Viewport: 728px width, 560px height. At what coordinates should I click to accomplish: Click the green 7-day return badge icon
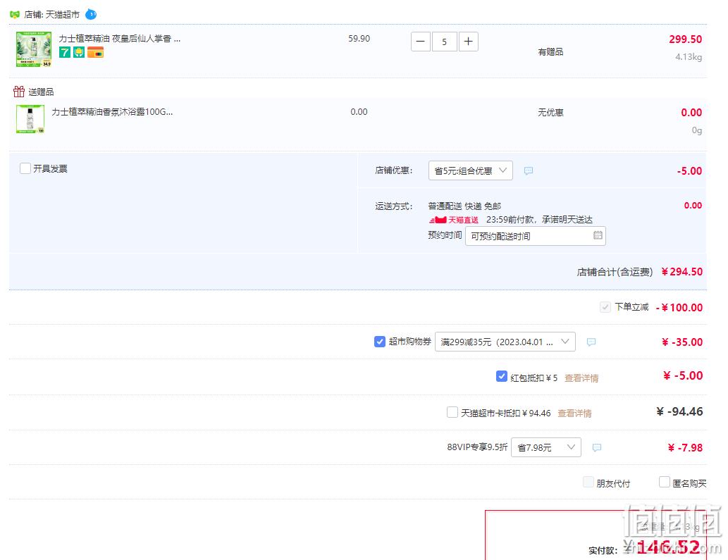tap(65, 52)
